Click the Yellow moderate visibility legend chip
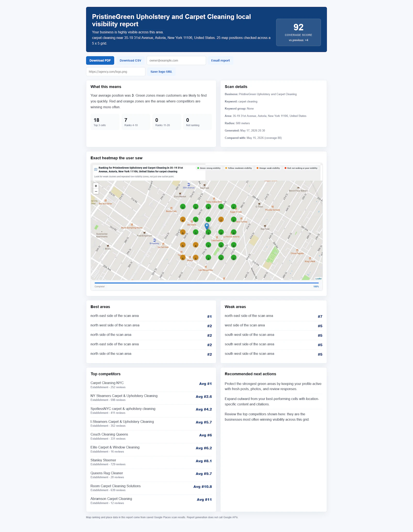 (x=239, y=168)
